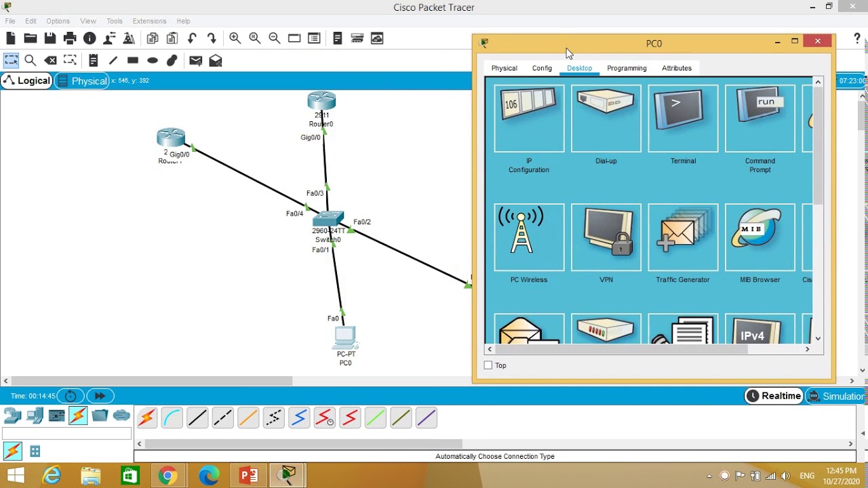Select the Draw Rectangle tool
868x488 pixels.
click(133, 60)
